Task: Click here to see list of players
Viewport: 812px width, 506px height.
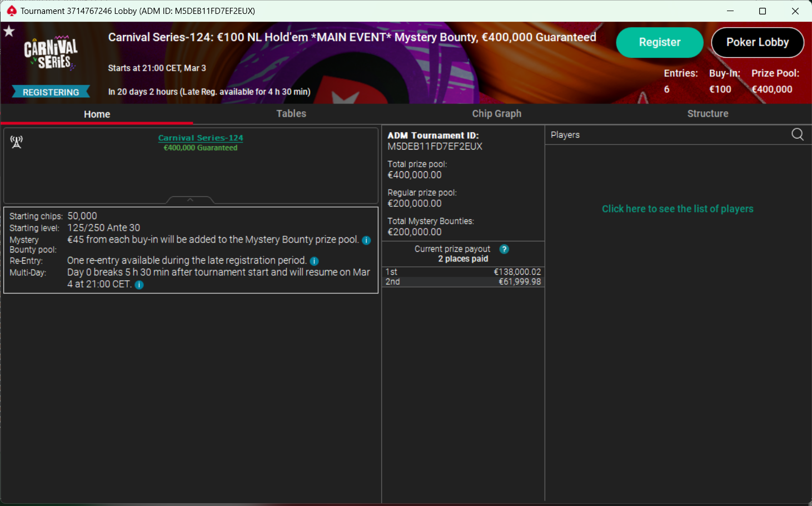Action: [678, 209]
